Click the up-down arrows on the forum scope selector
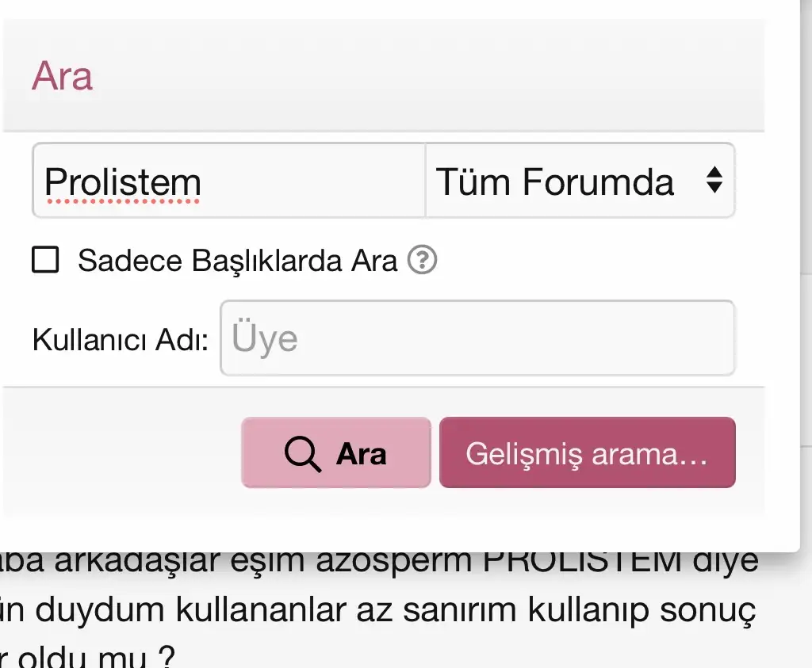The image size is (812, 668). pyautogui.click(x=714, y=181)
